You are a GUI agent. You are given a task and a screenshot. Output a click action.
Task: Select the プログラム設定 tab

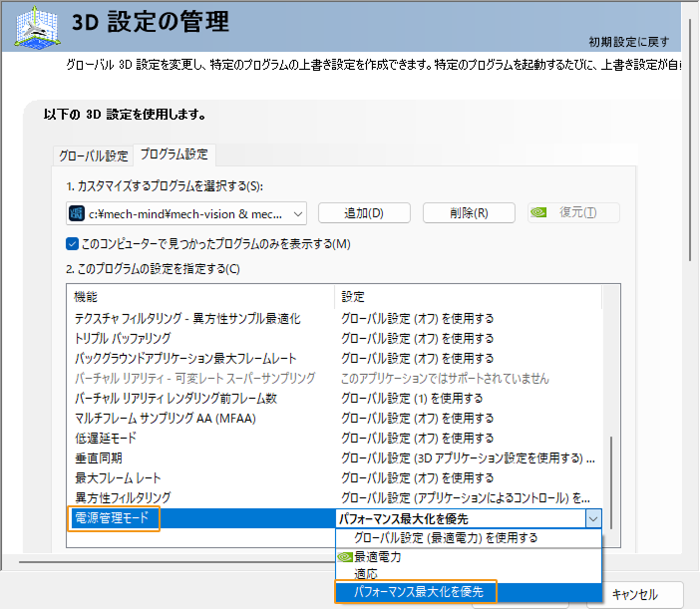coord(175,154)
